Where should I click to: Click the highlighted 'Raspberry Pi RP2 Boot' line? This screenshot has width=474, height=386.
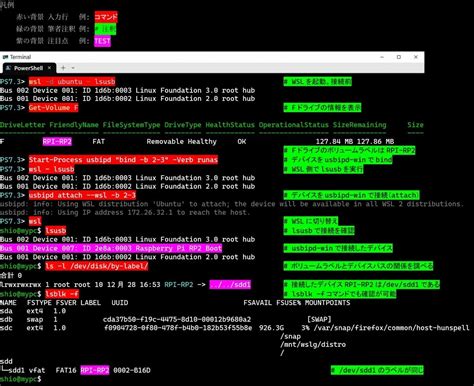click(x=111, y=248)
